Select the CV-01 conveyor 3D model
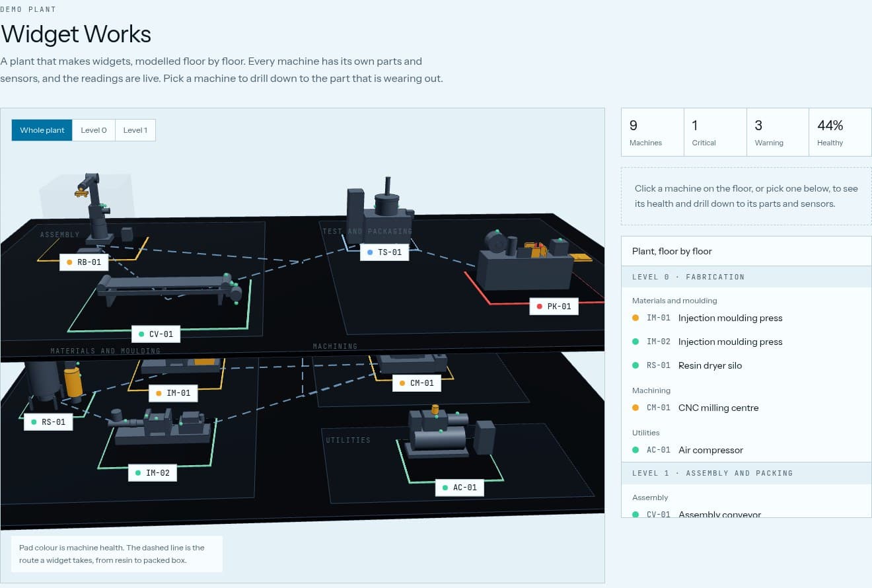Screen dimensions: 872x588 [x=170, y=289]
